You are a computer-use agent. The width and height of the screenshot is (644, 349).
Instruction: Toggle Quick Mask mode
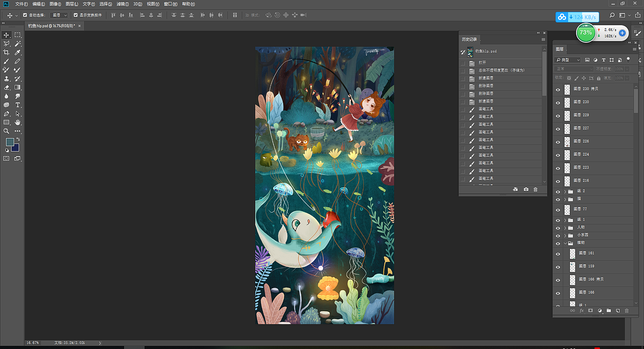7,158
